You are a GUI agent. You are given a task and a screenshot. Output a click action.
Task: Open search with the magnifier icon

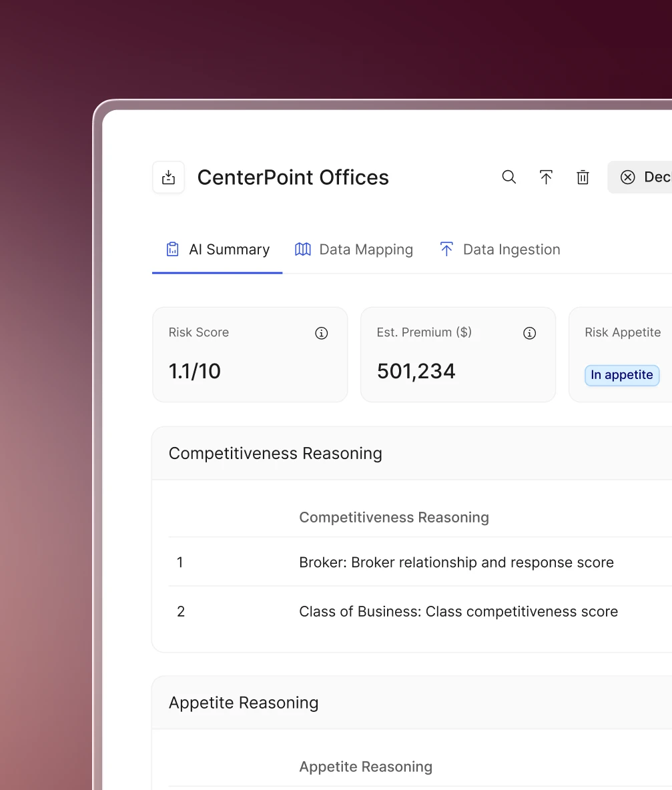(509, 177)
